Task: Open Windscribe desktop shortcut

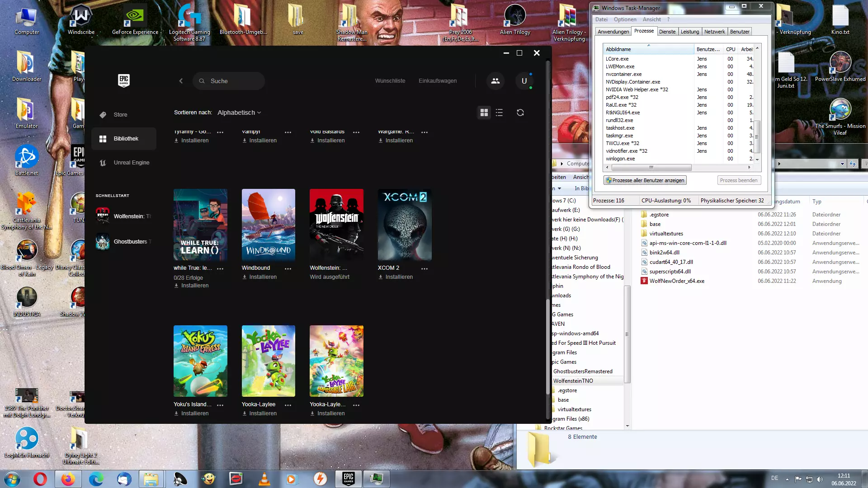Action: [x=81, y=21]
